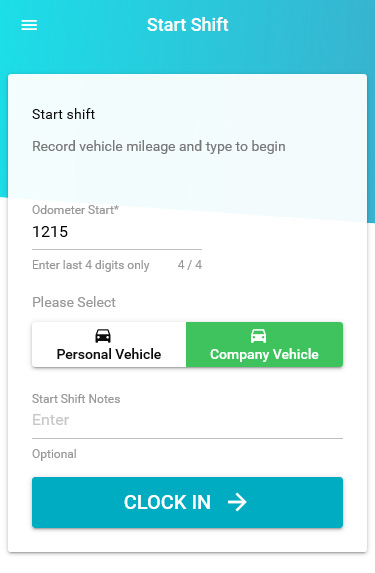Click the 4 / 4 character counter
The image size is (375, 573).
pyautogui.click(x=190, y=265)
